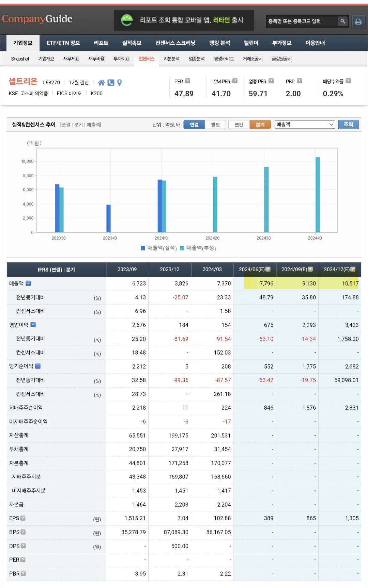The height and width of the screenshot is (588, 368).
Task: Go to 재무제표 sub-menu
Action: click(x=71, y=59)
